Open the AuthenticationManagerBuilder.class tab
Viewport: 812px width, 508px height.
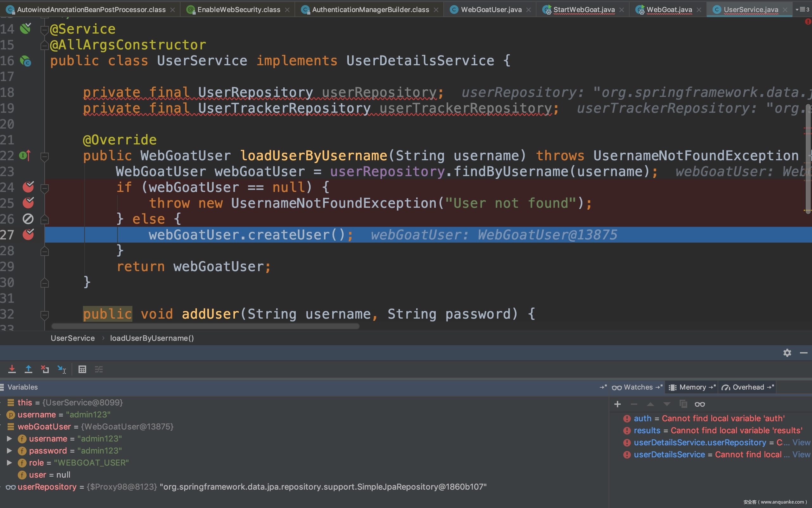(370, 10)
